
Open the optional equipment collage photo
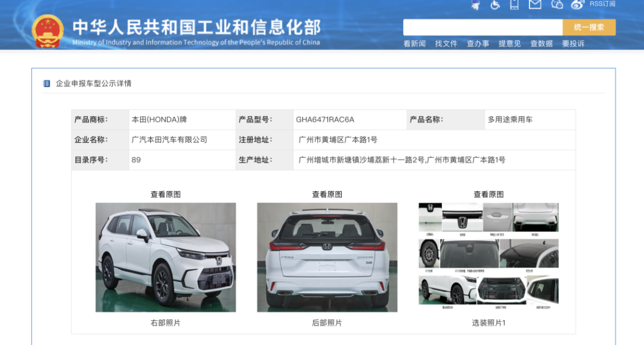tap(488, 256)
